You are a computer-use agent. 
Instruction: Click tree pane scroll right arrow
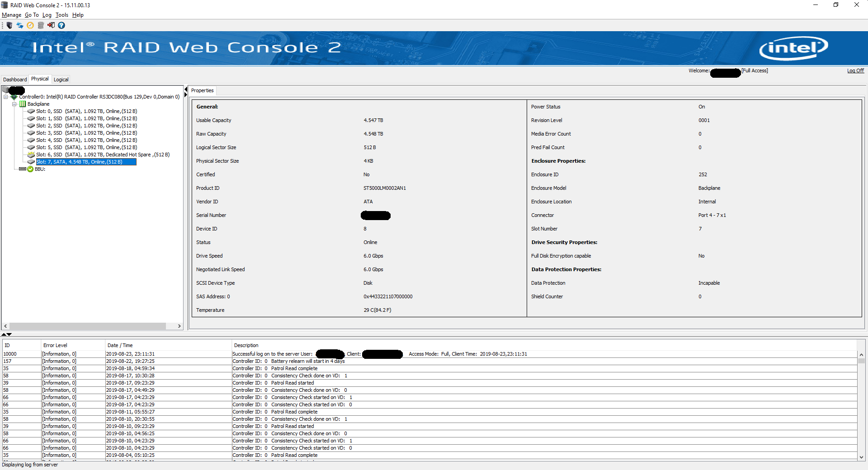pos(179,326)
